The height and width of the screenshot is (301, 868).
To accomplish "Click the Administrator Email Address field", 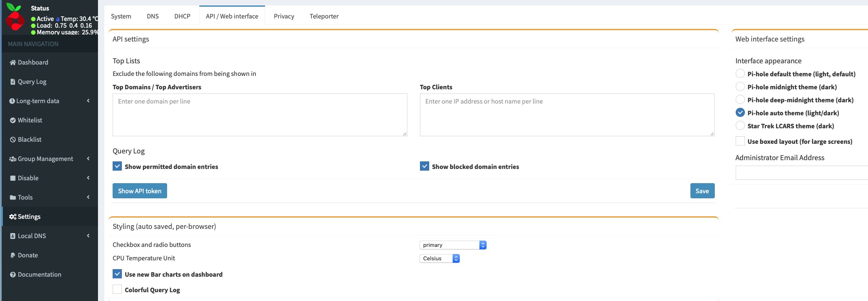I will (x=802, y=173).
